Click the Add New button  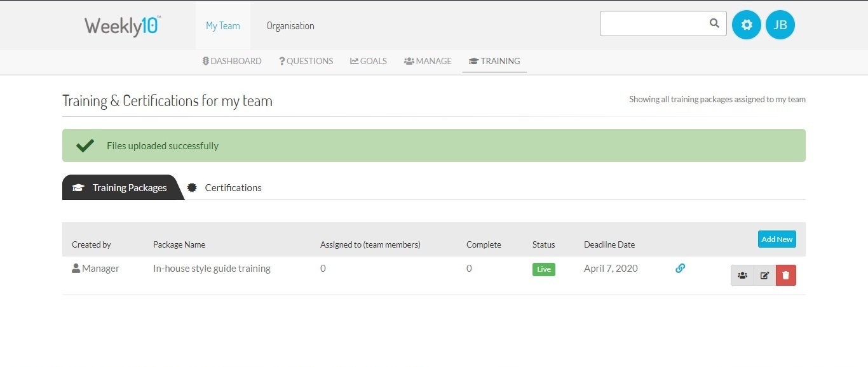pyautogui.click(x=776, y=239)
